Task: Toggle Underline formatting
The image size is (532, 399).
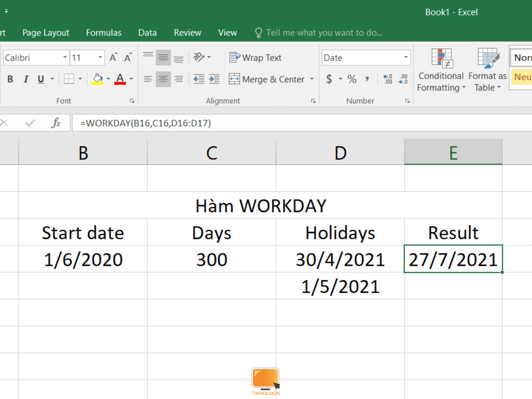Action: [x=41, y=79]
